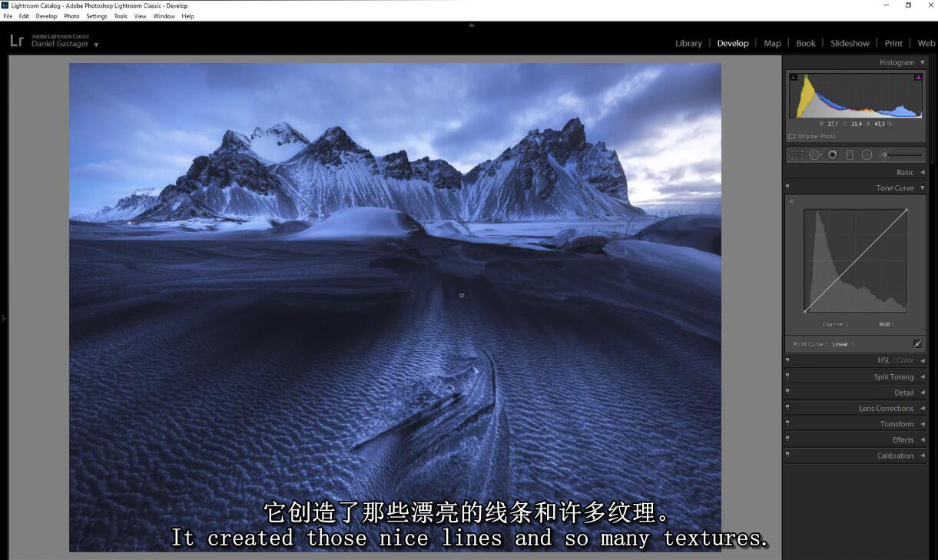Screen dimensions: 938x560
Task: Select the Crop Overlay tool
Action: pos(797,154)
